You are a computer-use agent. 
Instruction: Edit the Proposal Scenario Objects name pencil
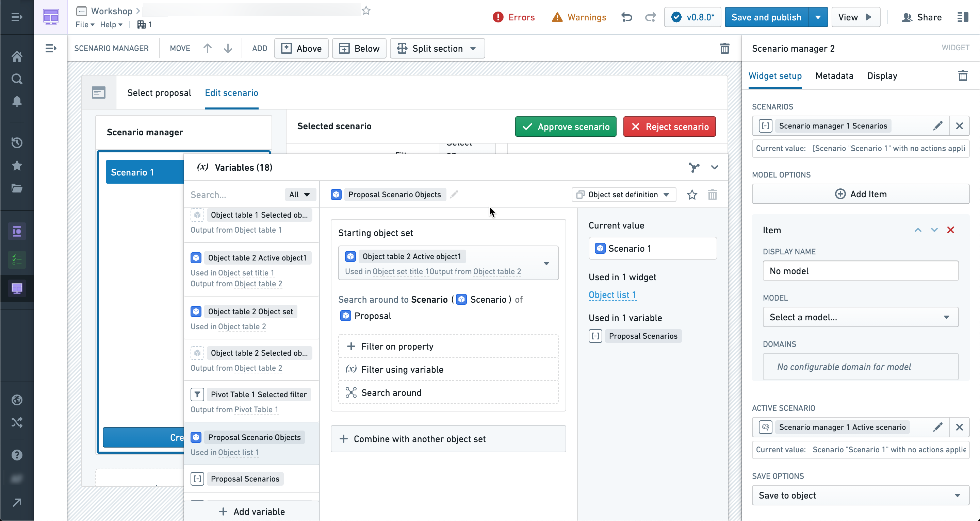click(454, 194)
